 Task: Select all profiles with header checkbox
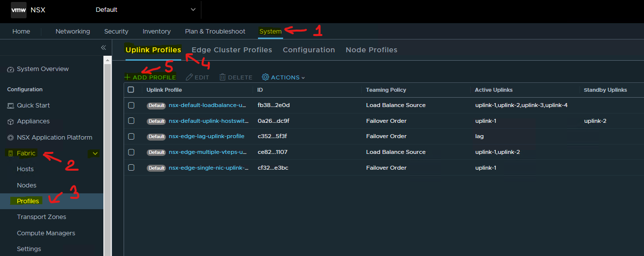131,90
